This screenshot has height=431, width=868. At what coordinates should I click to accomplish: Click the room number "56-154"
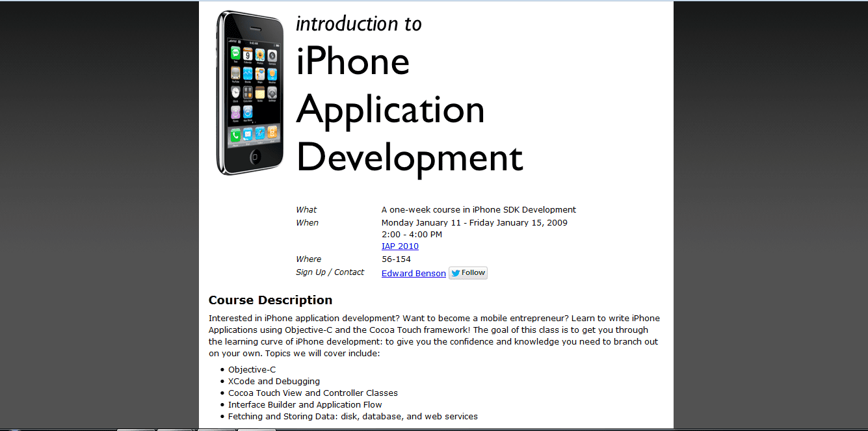[x=396, y=259]
